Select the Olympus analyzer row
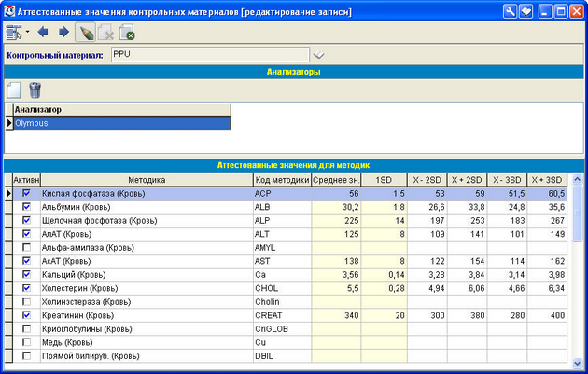The image size is (588, 374). coord(122,123)
